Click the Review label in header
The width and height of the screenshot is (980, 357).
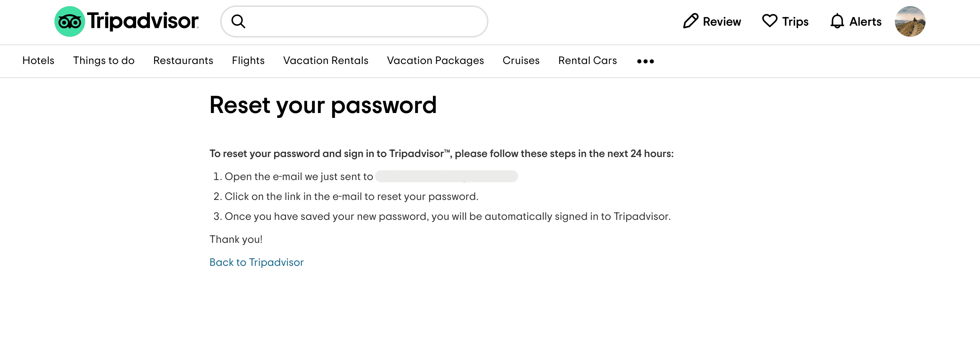(722, 22)
